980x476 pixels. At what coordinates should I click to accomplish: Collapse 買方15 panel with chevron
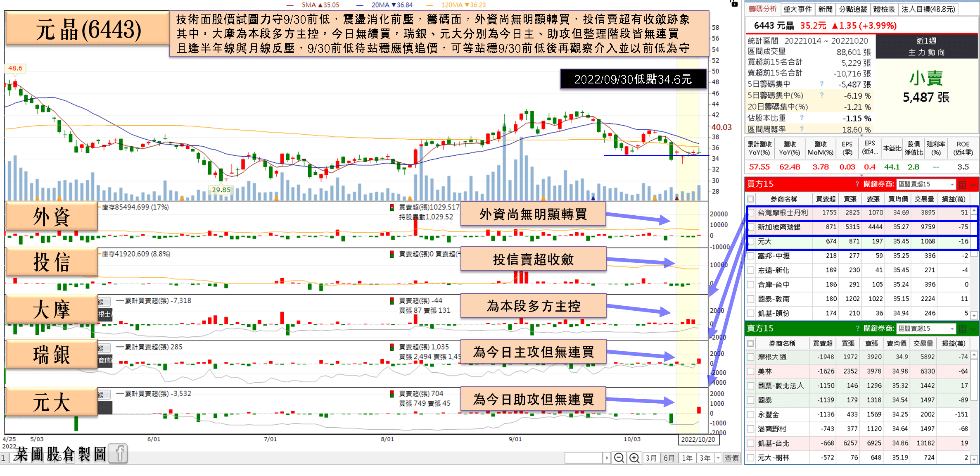pos(973,185)
